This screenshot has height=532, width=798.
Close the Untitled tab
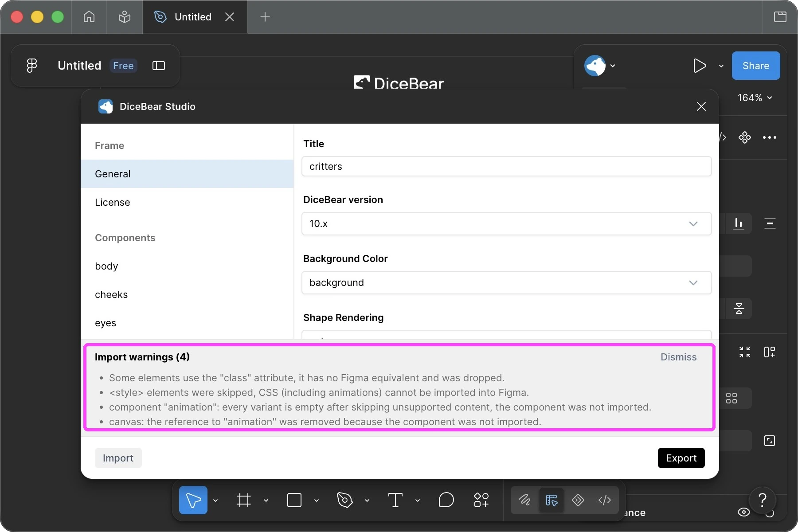pyautogui.click(x=230, y=17)
